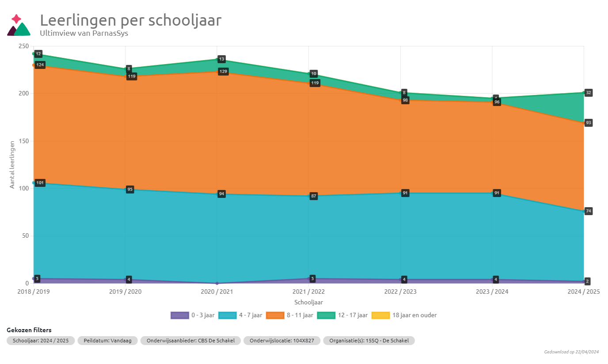The width and height of the screenshot is (608, 364).
Task: Click the "2022 / 2023" x-axis label
Action: coord(400,292)
